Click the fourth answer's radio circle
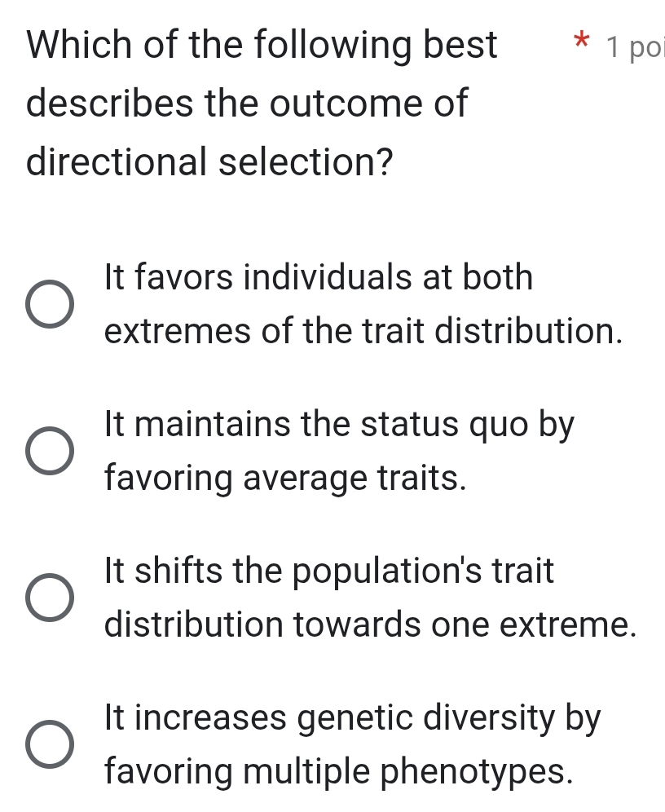This screenshot has height=812, width=665. tap(51, 744)
